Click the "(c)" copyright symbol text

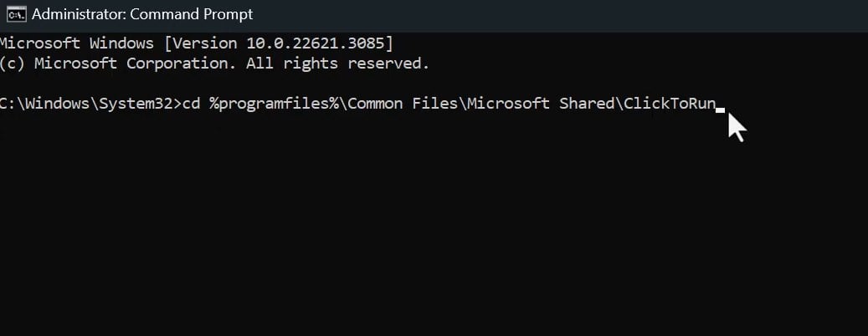[x=14, y=64]
